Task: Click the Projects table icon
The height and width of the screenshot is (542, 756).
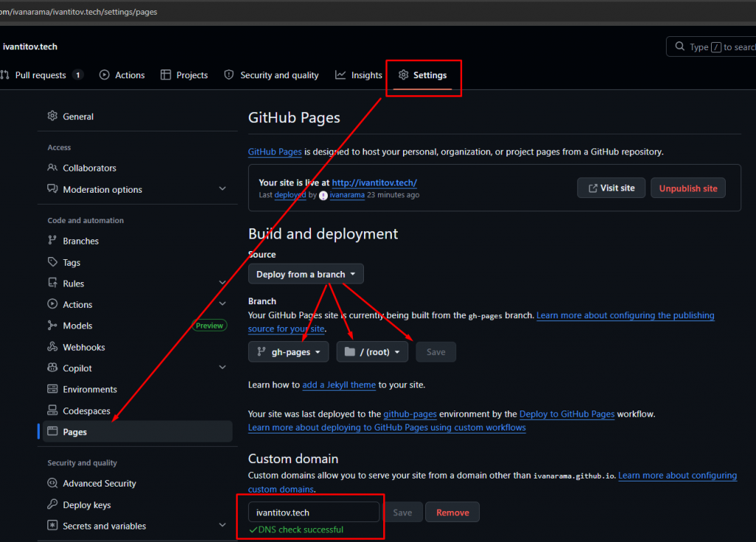Action: point(166,75)
